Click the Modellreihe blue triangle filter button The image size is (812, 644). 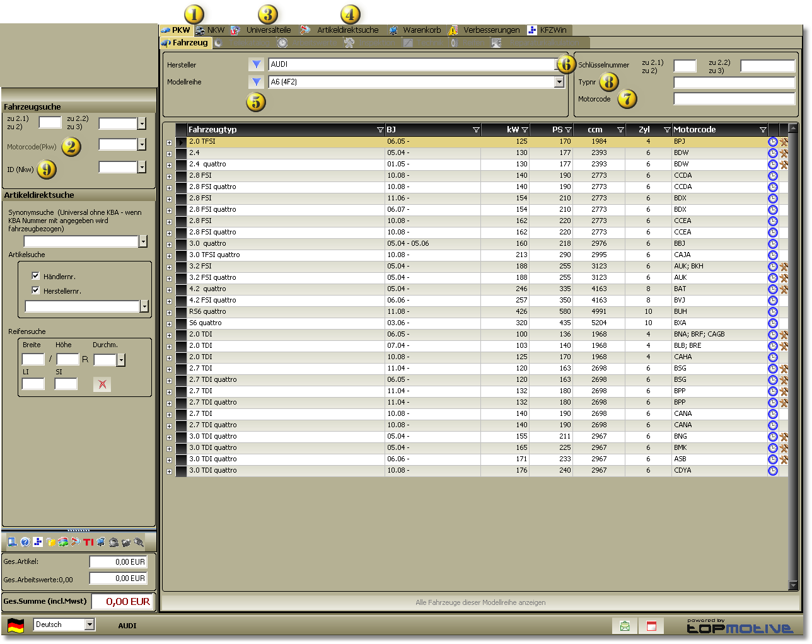pos(256,82)
